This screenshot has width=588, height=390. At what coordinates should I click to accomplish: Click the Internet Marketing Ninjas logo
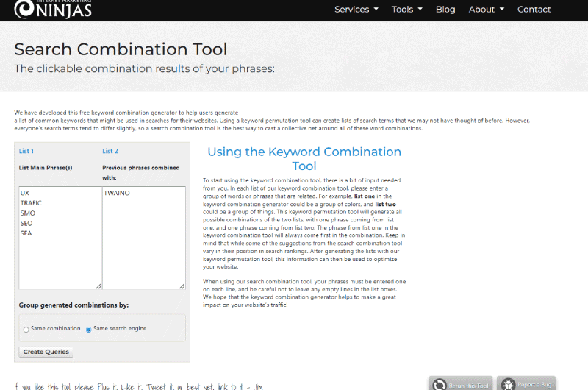click(53, 9)
